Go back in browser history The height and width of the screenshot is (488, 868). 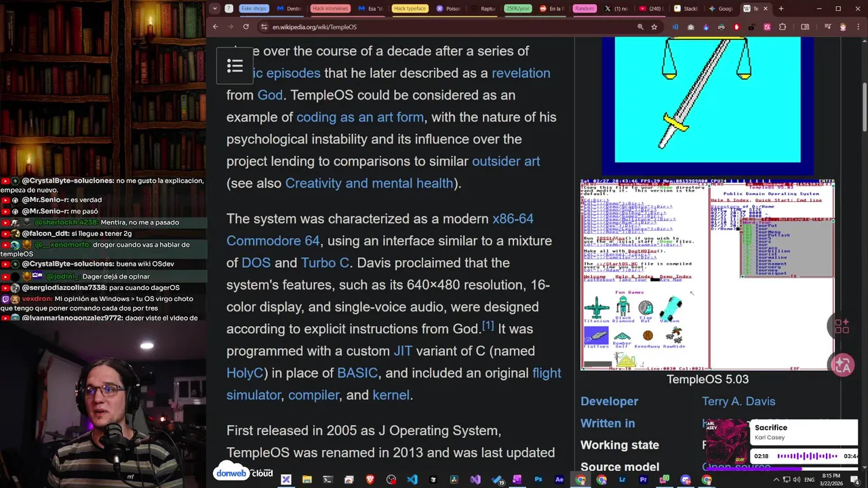(x=215, y=26)
